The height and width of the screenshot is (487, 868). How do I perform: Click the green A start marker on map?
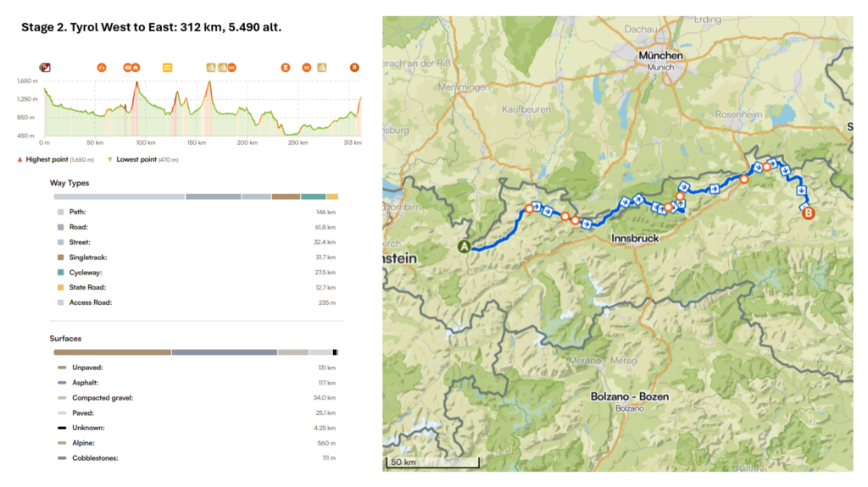coord(464,247)
